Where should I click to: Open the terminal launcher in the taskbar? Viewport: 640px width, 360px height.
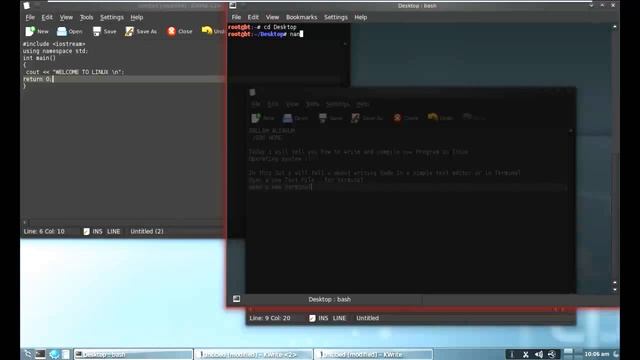pos(40,354)
